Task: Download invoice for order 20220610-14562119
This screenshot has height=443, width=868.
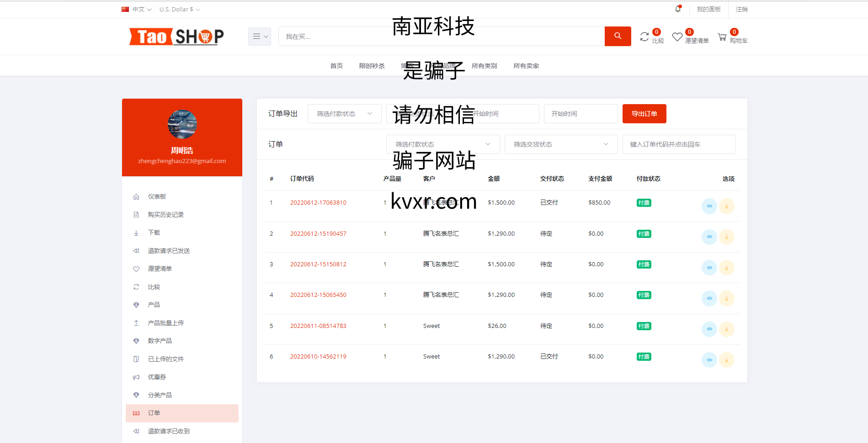Action: click(726, 360)
